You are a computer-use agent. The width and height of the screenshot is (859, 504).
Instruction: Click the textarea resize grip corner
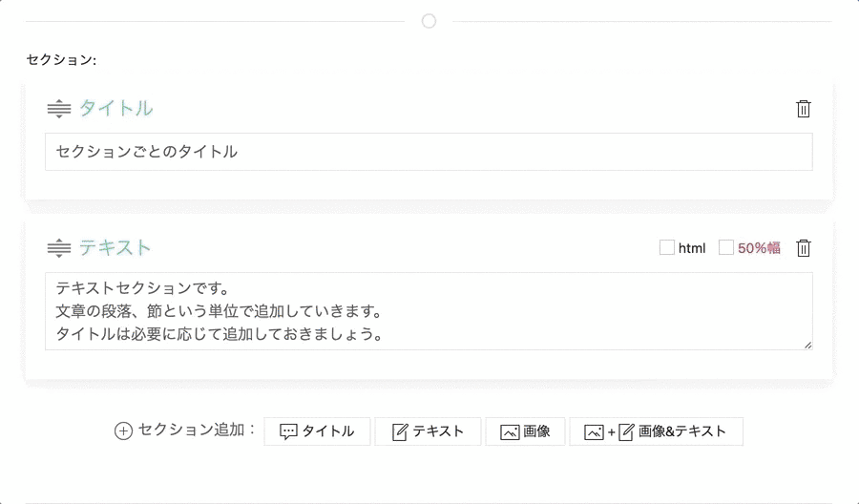point(807,345)
